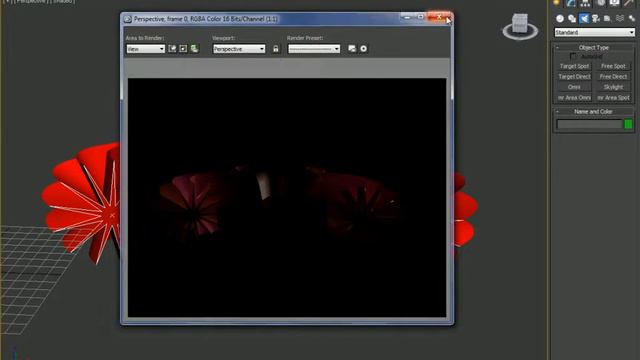The height and width of the screenshot is (360, 640).
Task: Click the Omni light button
Action: tap(574, 87)
